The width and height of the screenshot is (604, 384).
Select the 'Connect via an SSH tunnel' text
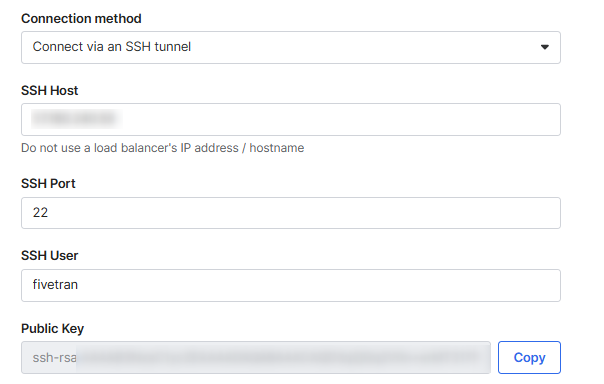coord(112,47)
